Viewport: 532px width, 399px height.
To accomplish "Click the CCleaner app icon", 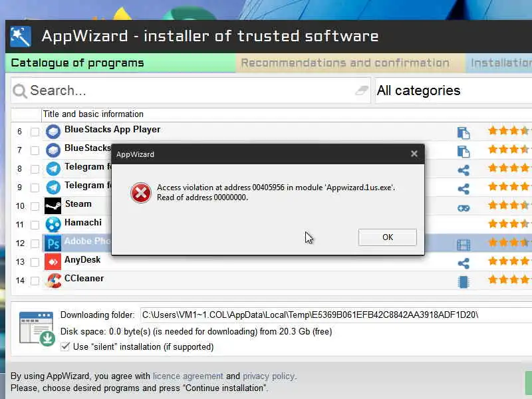I will (x=54, y=281).
